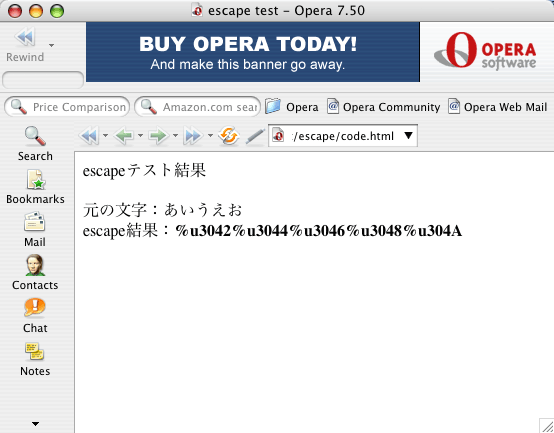Open the Chat panel
This screenshot has height=433, width=554.
[x=35, y=316]
